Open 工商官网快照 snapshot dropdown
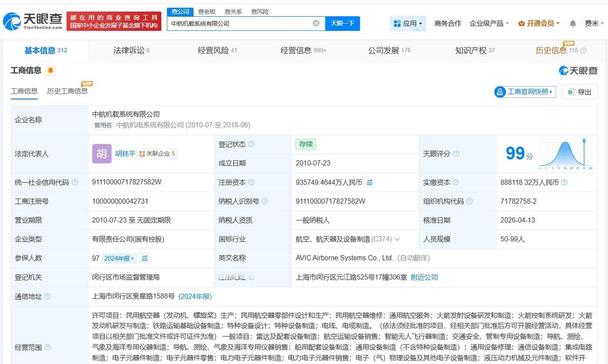Image resolution: width=608 pixels, height=364 pixels. (x=525, y=92)
